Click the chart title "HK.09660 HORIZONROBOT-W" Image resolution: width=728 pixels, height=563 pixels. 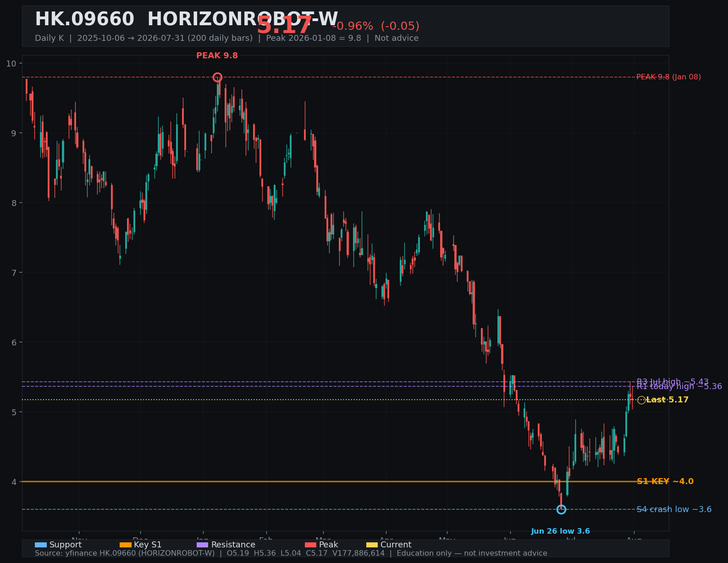click(187, 19)
